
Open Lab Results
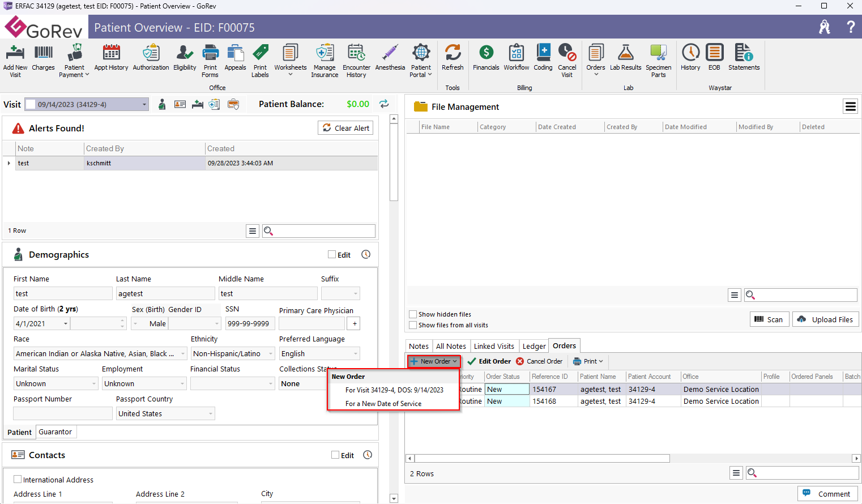[626, 58]
